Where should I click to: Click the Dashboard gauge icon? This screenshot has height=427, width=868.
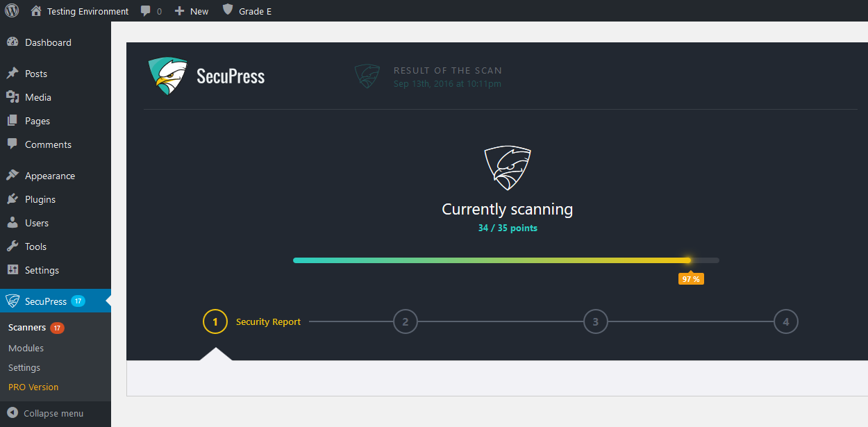pyautogui.click(x=12, y=42)
